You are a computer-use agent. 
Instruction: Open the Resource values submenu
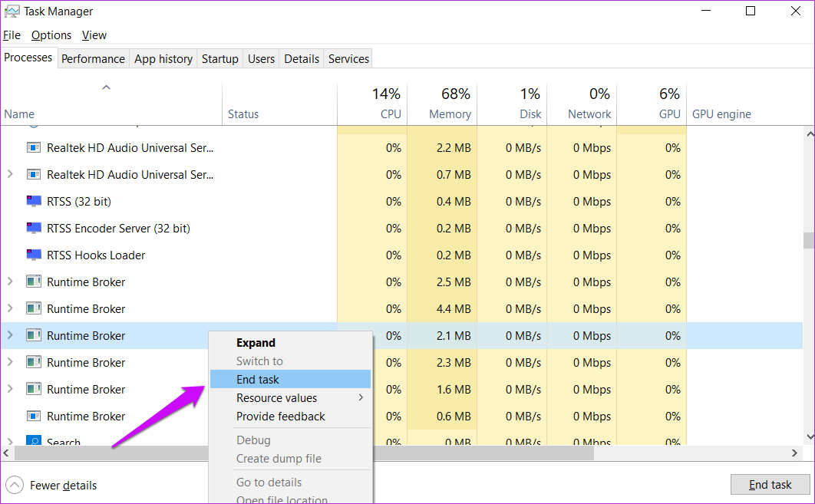coord(276,398)
